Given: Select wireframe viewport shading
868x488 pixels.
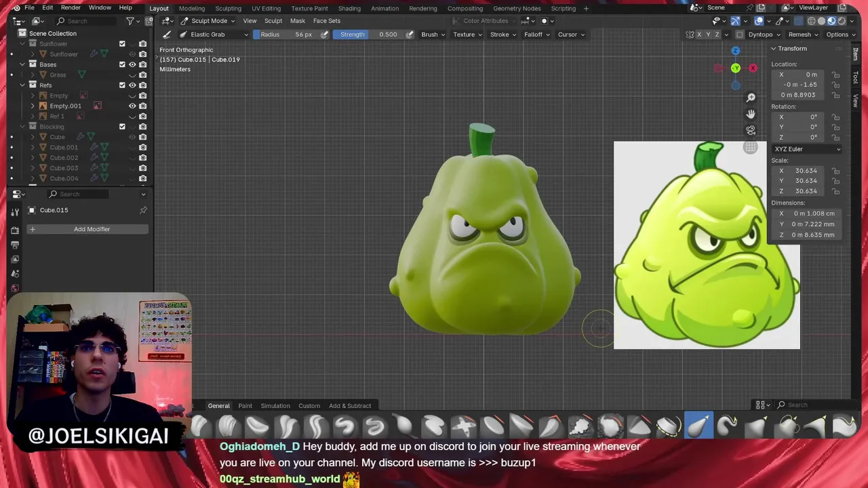Looking at the screenshot, I should click(x=811, y=21).
